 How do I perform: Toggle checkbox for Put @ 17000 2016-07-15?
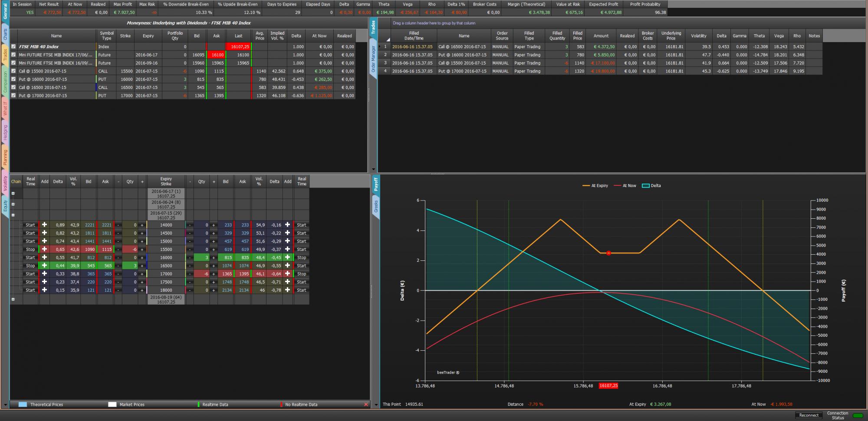(14, 95)
